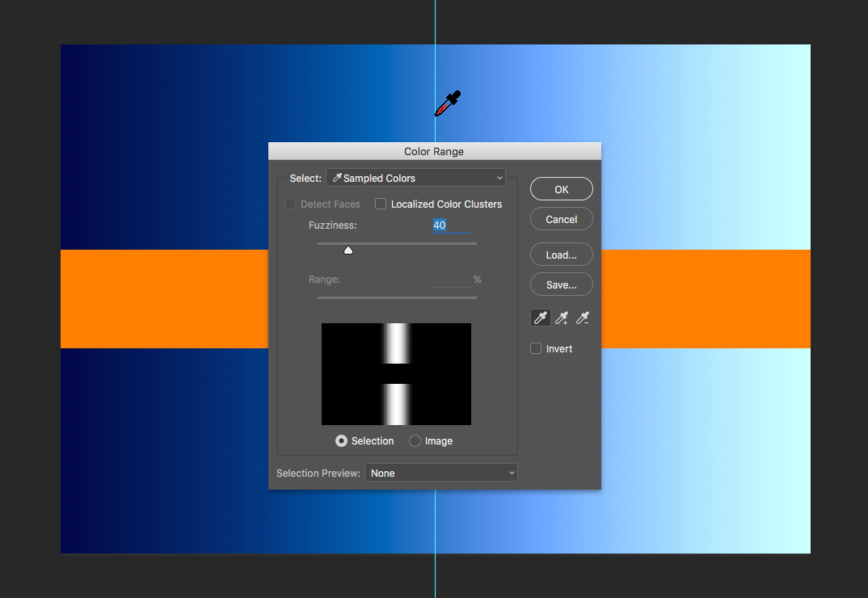Enable Localized Color Clusters checkbox

click(x=381, y=204)
